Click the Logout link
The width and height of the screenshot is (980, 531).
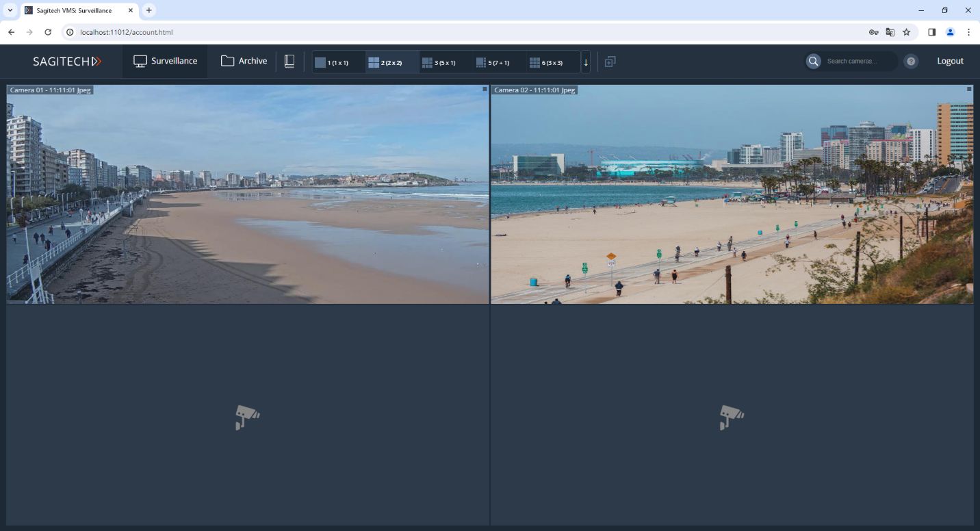[950, 62]
